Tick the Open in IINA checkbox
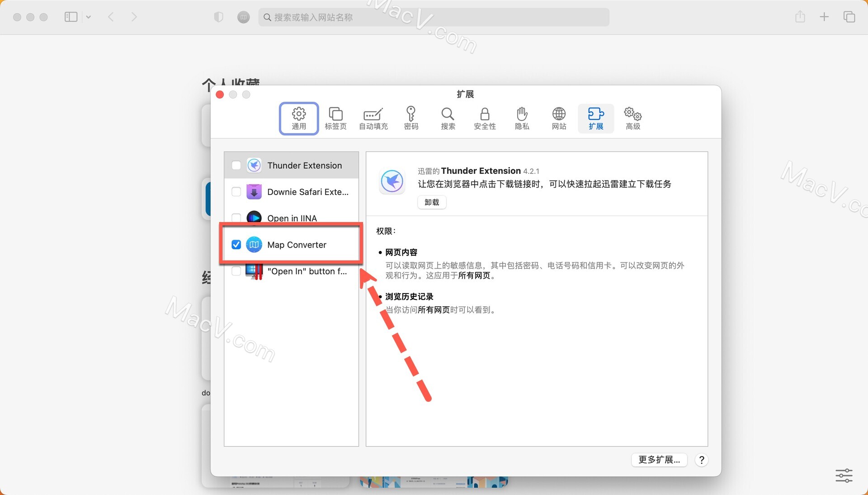 coord(236,218)
